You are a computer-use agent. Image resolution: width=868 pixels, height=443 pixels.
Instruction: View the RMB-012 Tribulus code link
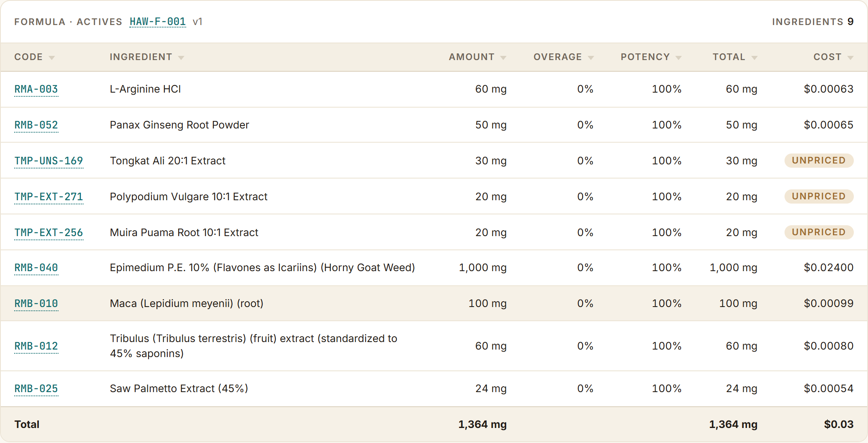(36, 346)
